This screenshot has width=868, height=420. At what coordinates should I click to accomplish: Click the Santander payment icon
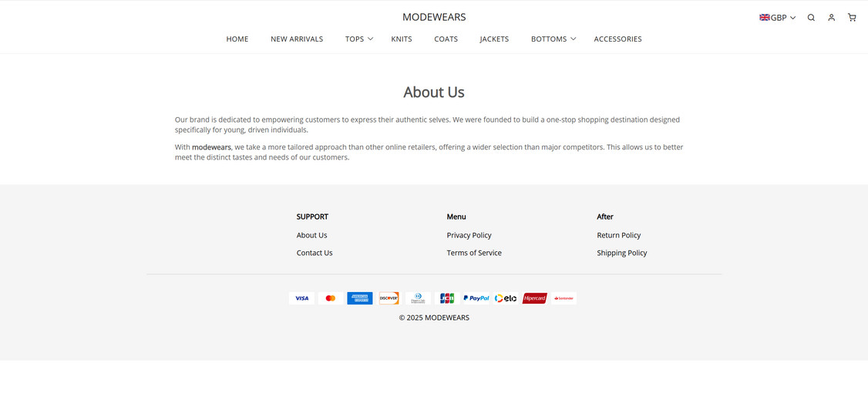tap(564, 298)
